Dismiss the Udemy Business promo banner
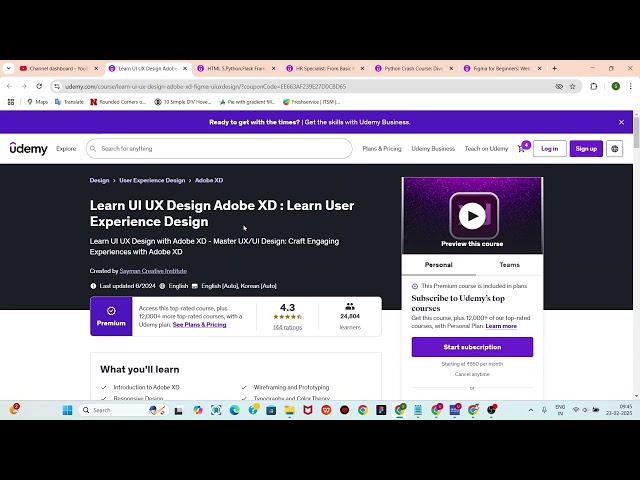The height and width of the screenshot is (480, 640). [x=621, y=122]
